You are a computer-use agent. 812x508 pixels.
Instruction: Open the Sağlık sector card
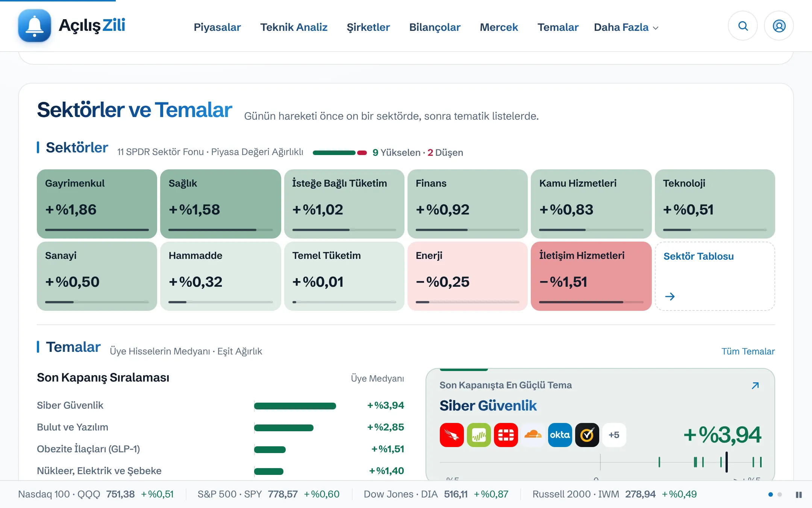(221, 204)
